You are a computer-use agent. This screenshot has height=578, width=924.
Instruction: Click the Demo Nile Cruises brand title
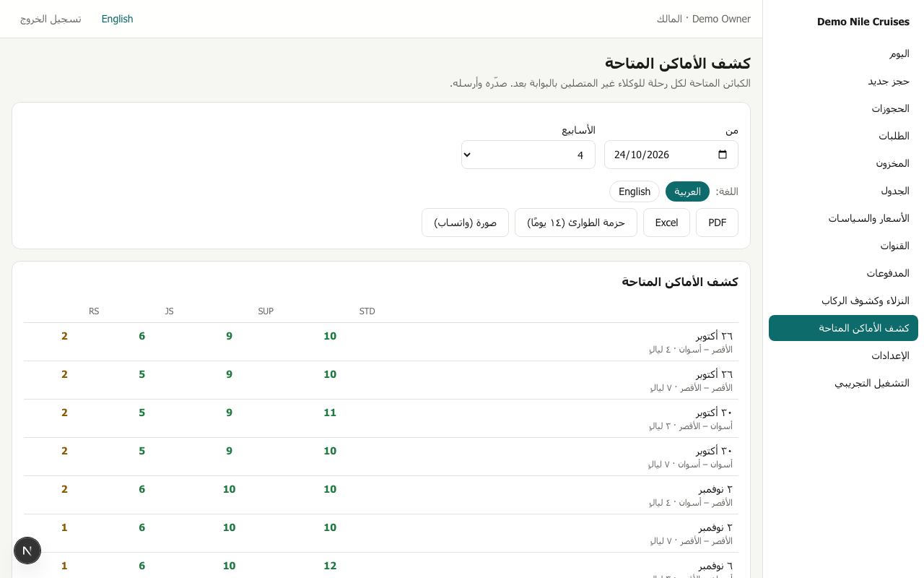click(863, 22)
